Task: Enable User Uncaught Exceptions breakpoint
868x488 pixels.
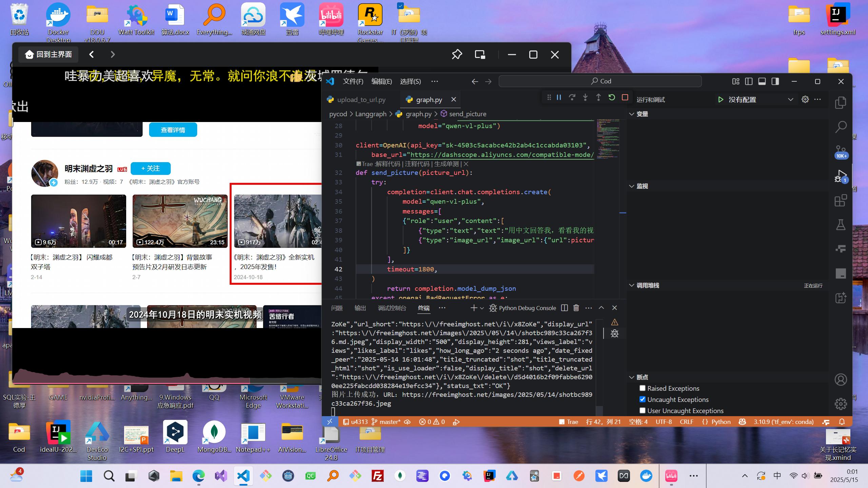Action: [x=642, y=410]
